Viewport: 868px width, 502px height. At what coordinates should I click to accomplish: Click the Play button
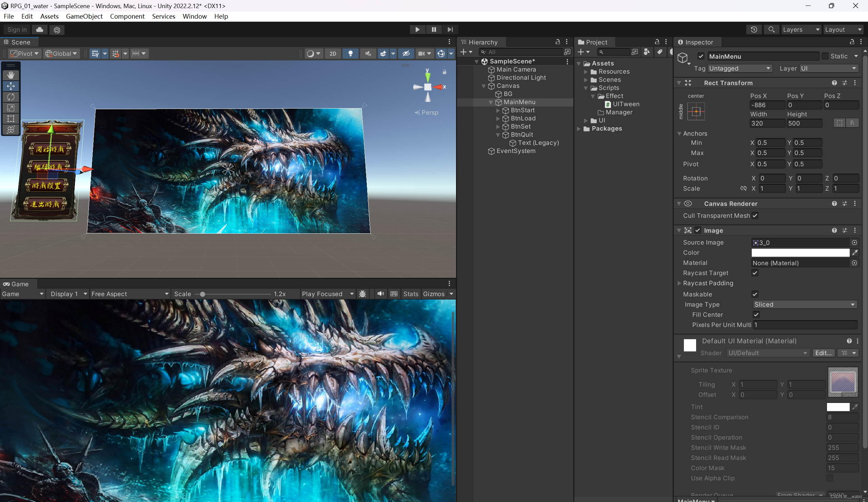click(417, 30)
